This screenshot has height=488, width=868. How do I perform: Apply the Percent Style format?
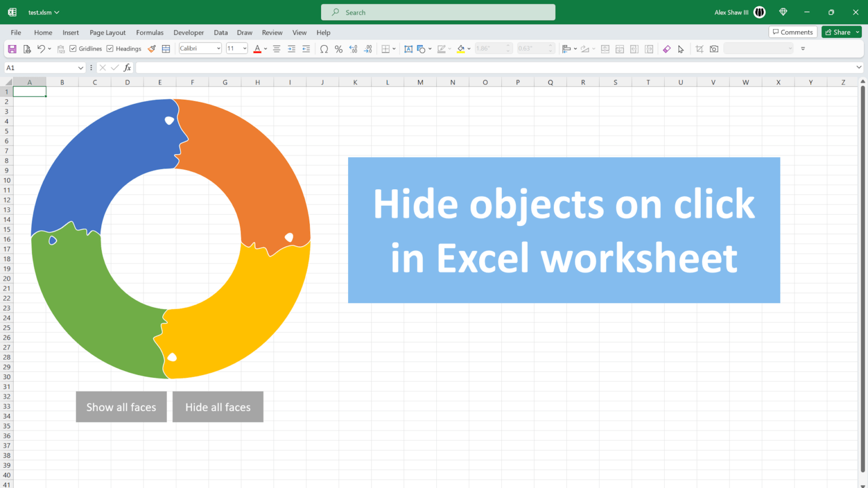click(x=338, y=49)
